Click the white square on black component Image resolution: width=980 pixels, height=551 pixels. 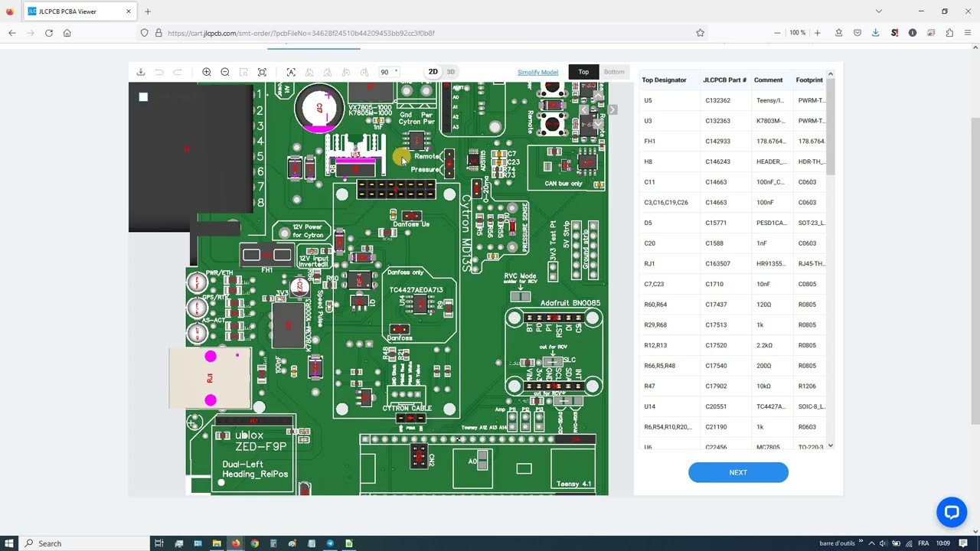(143, 97)
